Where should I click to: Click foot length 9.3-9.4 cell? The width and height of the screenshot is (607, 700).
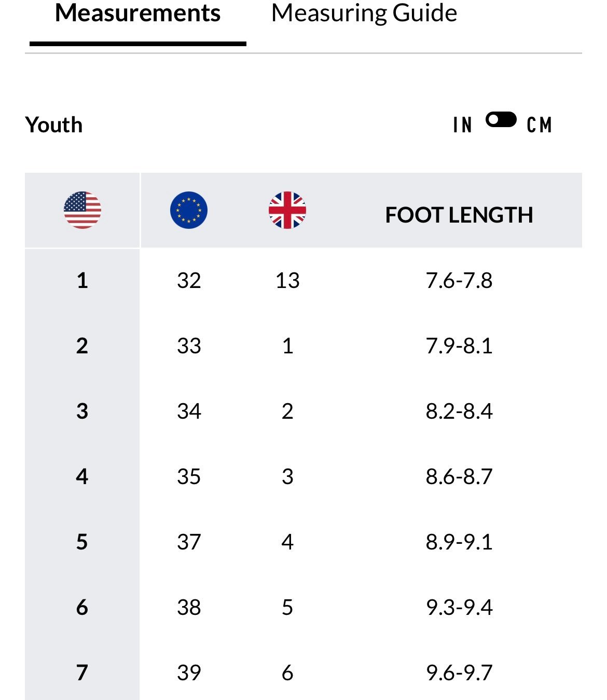point(459,608)
